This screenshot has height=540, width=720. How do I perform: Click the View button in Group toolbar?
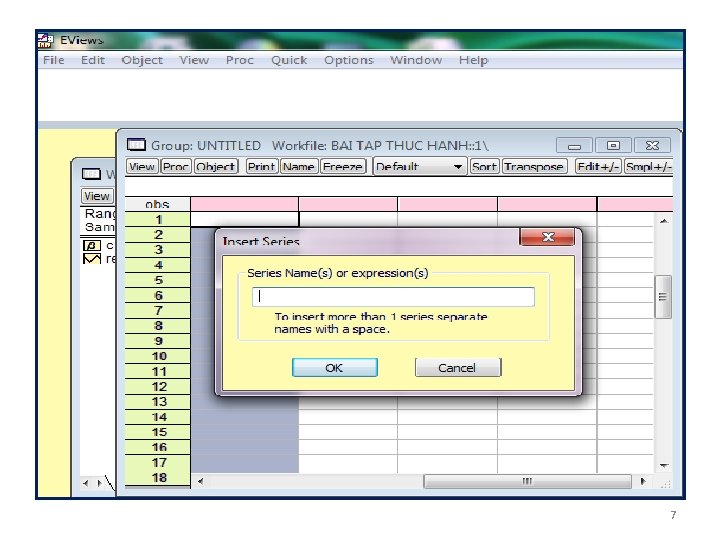(x=142, y=166)
